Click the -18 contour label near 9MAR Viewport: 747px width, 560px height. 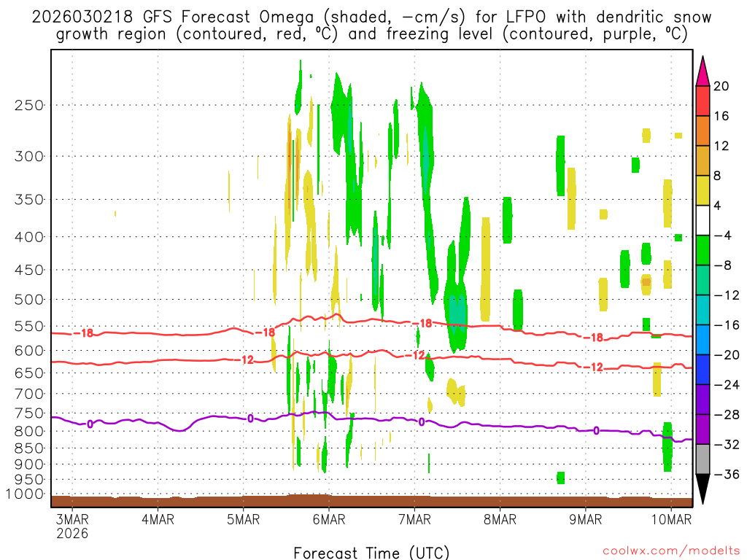[x=594, y=338]
